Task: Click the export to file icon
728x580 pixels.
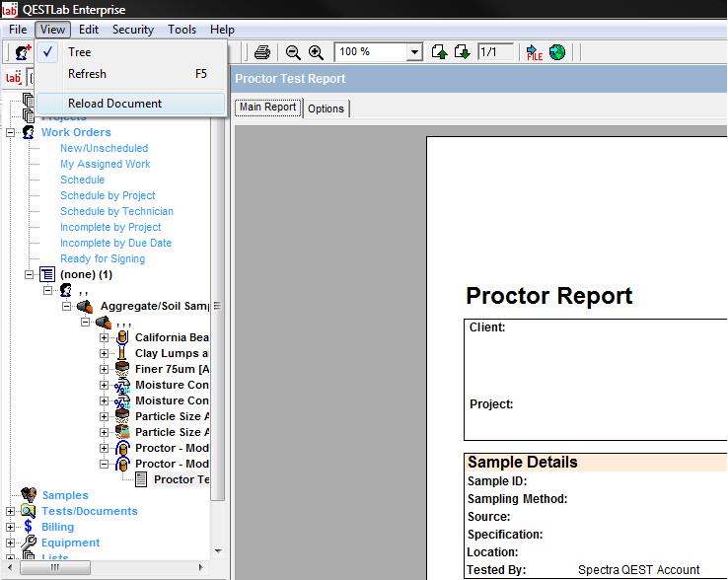Action: click(x=535, y=52)
